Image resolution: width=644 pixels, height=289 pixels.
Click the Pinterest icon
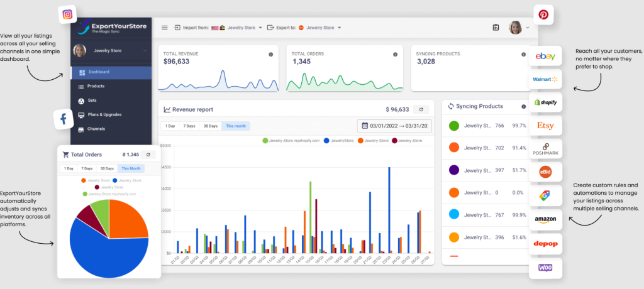point(543,15)
